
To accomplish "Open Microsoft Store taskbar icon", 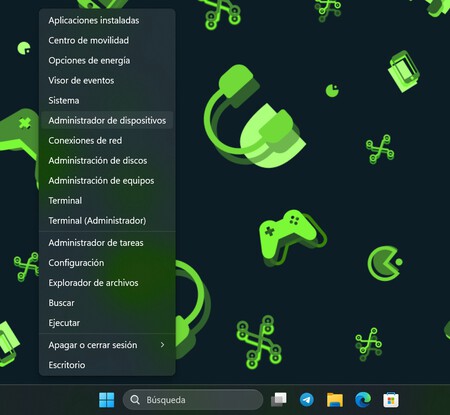I will coord(391,400).
